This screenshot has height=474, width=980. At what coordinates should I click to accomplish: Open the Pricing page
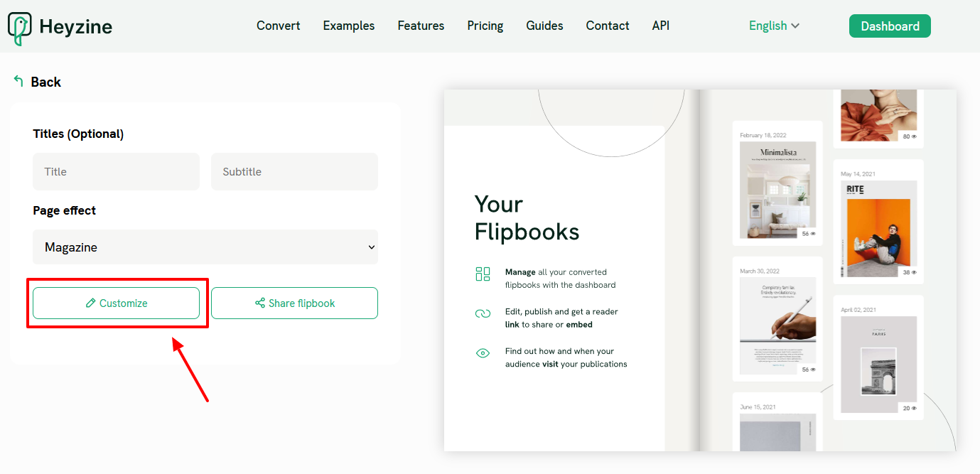485,26
